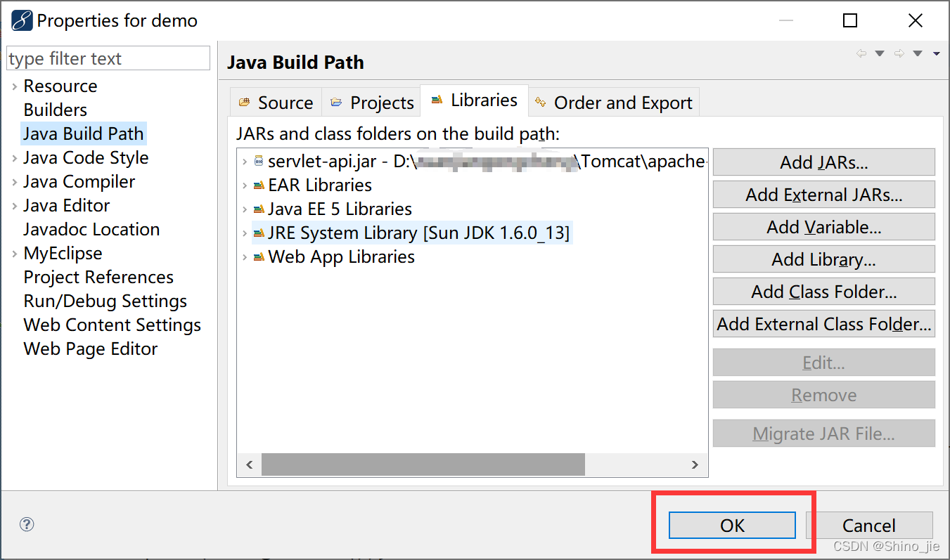Go back with the left navigation arrow

pos(861,53)
